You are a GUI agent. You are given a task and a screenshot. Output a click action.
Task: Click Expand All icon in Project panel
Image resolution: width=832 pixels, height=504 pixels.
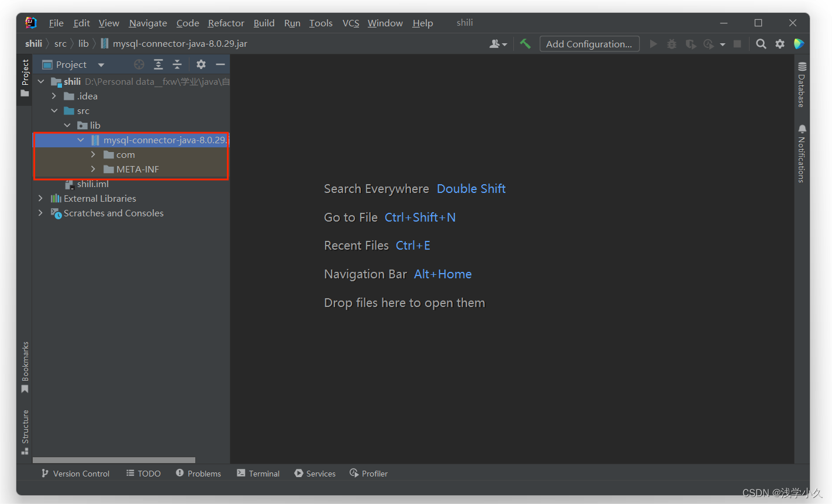click(x=158, y=64)
